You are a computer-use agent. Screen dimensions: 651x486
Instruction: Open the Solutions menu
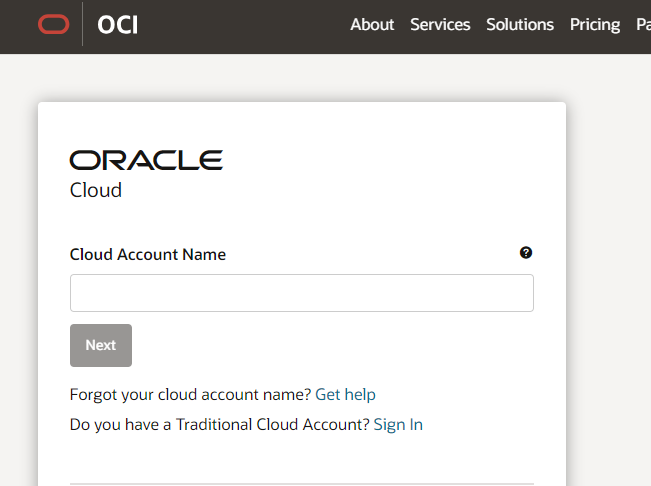pos(520,25)
